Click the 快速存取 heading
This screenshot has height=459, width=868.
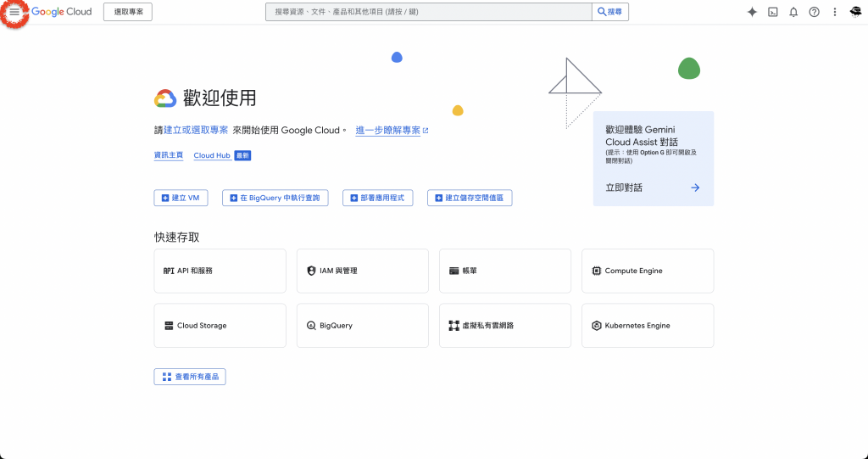pyautogui.click(x=176, y=238)
